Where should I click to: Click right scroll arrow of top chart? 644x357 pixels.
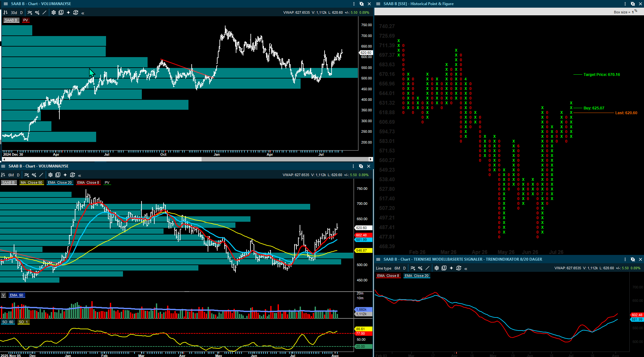pyautogui.click(x=371, y=159)
